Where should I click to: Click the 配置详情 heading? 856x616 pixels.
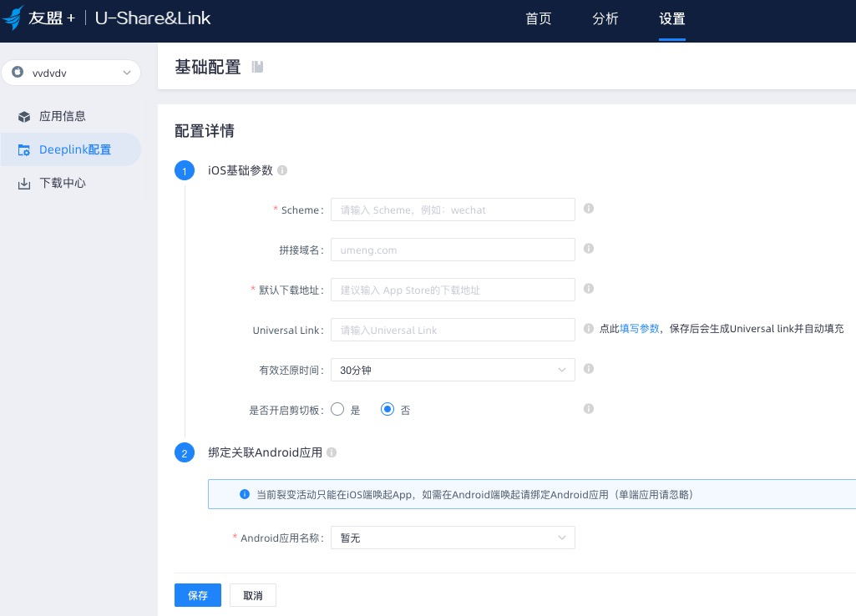pyautogui.click(x=205, y=131)
